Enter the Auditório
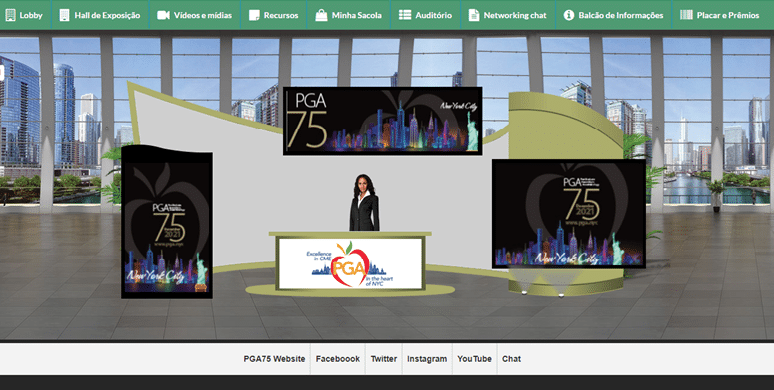Screen dimensions: 774x390 coord(426,15)
